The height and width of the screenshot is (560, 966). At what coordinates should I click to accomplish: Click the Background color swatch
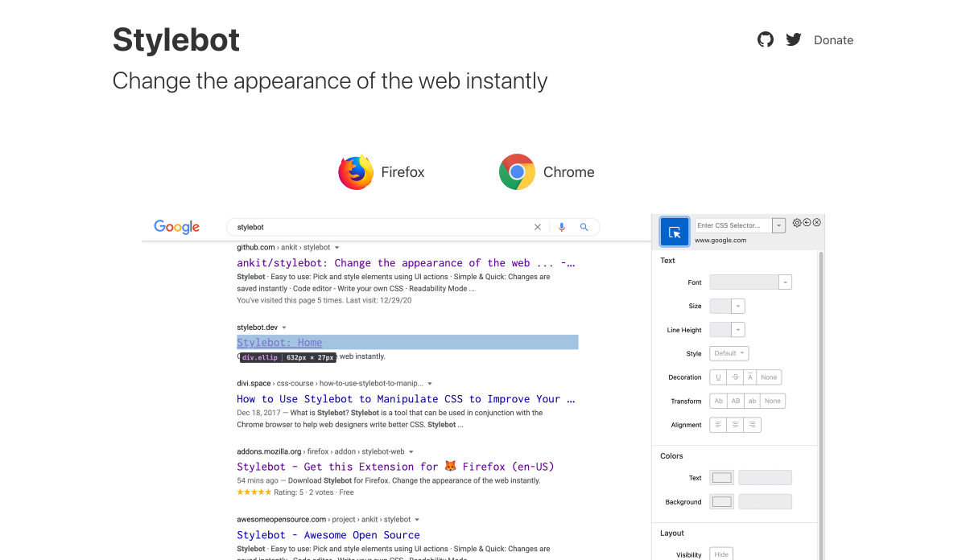(x=722, y=502)
